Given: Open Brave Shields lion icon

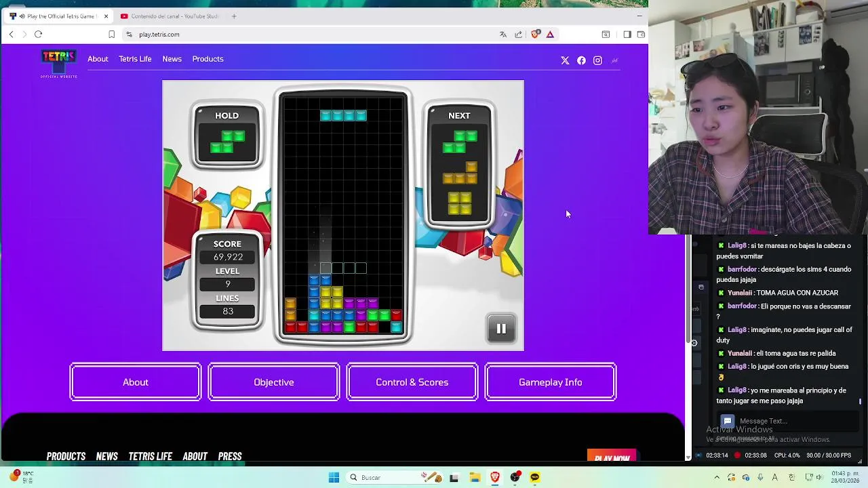Looking at the screenshot, I should click(536, 35).
